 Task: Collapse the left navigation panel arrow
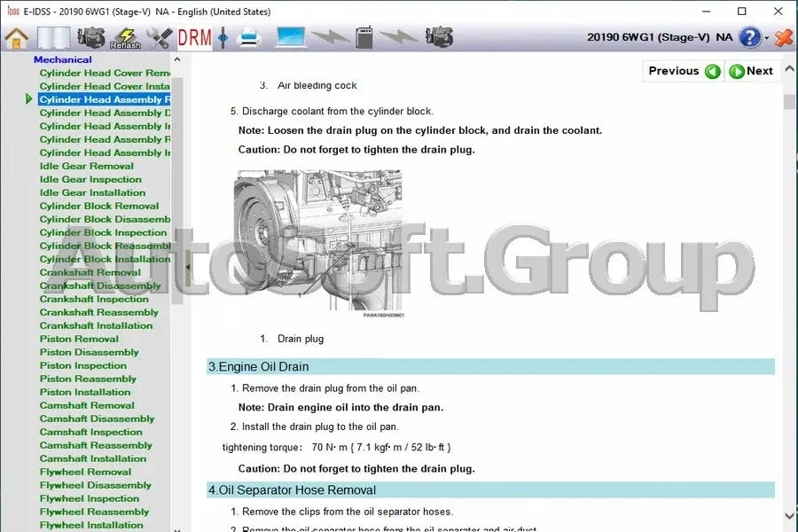[188, 267]
